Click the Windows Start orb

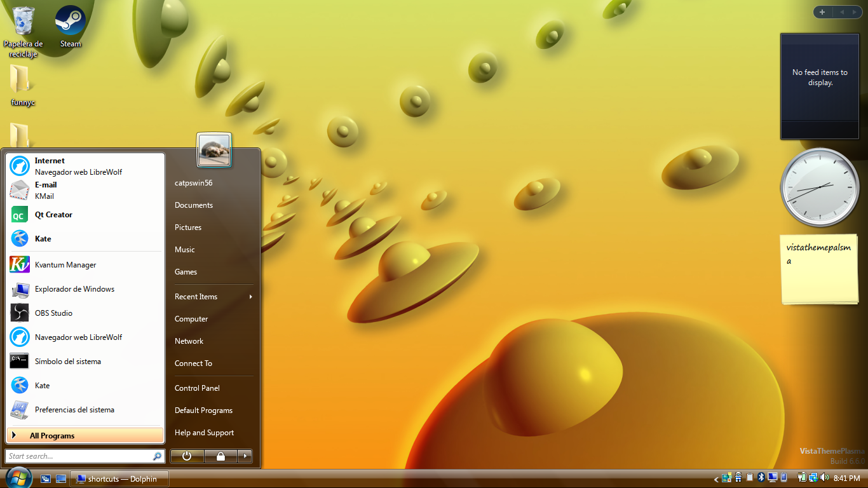pos(18,477)
